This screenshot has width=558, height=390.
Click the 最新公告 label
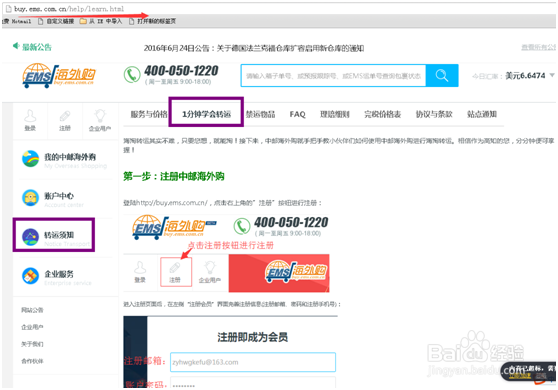click(x=37, y=47)
